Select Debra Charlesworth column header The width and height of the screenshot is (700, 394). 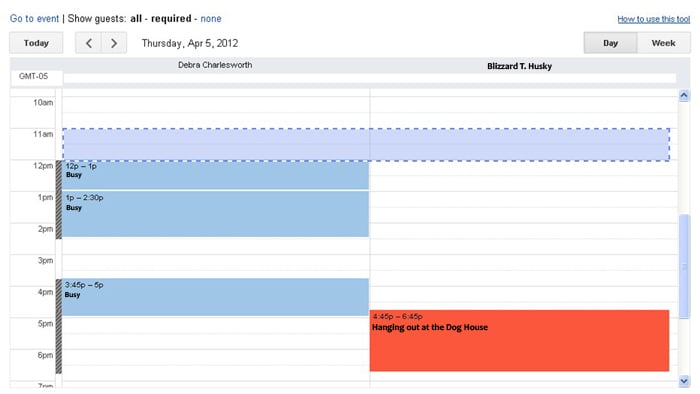[x=215, y=65]
